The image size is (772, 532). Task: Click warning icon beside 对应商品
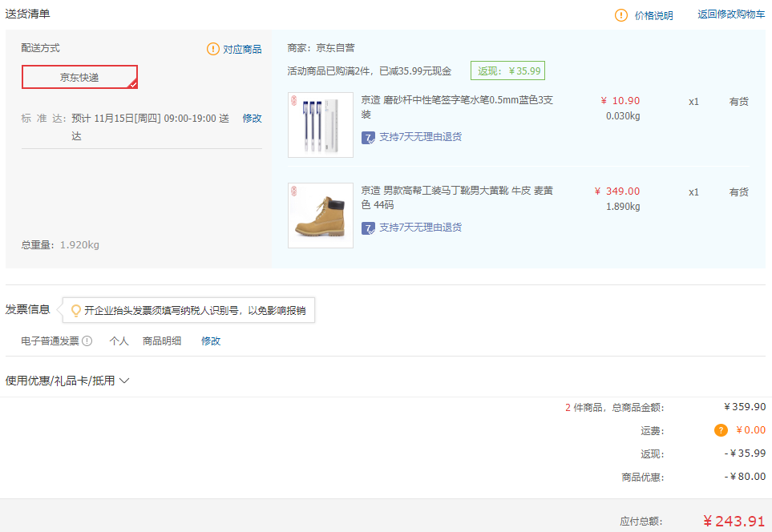(x=212, y=49)
